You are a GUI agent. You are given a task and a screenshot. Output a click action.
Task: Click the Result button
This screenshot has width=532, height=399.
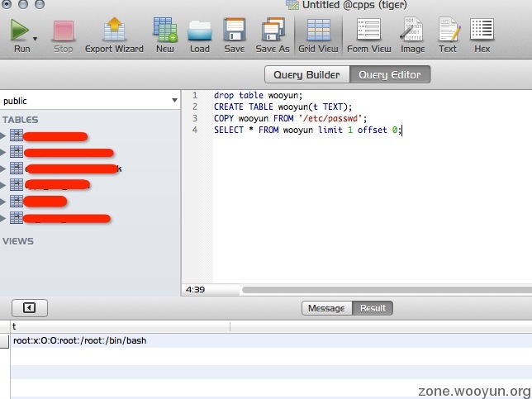373,308
